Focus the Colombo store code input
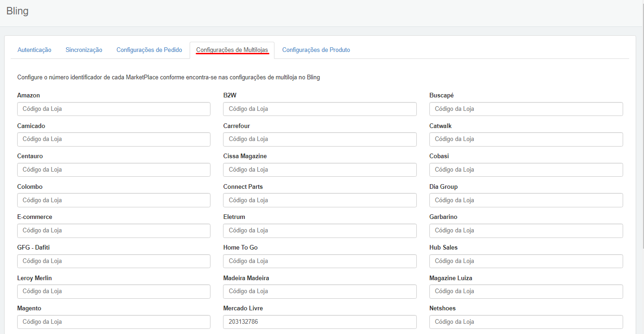 coord(114,200)
